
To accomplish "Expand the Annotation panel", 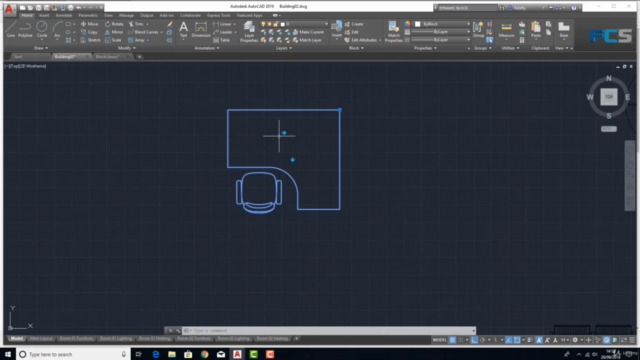I will [207, 48].
